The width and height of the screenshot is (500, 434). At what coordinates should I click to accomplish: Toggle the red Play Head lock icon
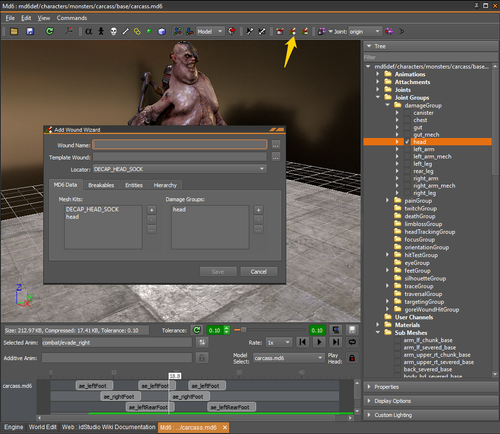tap(352, 358)
